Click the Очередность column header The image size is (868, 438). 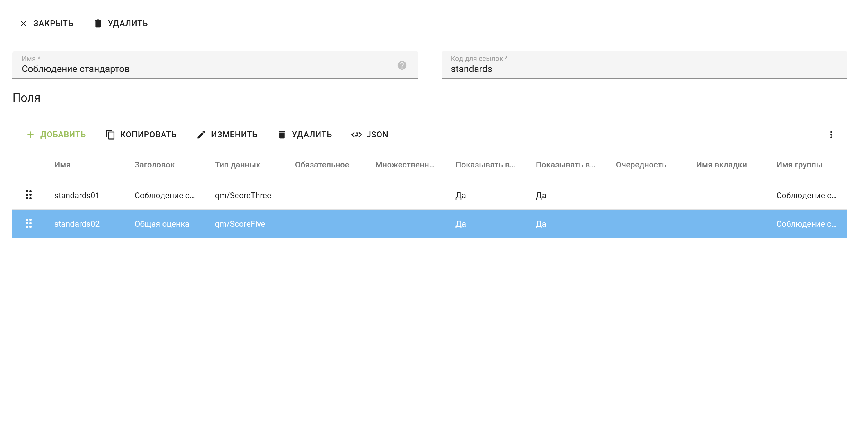point(641,165)
